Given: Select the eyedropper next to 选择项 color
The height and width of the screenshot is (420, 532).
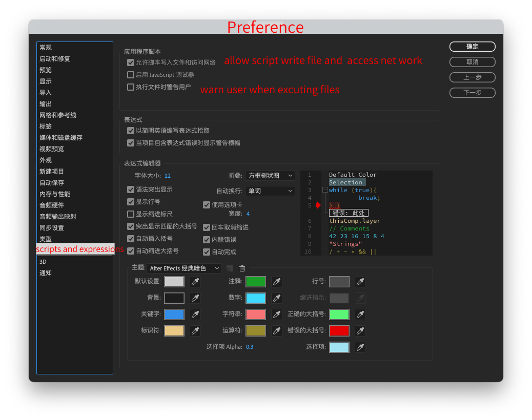Looking at the screenshot, I should (x=360, y=347).
